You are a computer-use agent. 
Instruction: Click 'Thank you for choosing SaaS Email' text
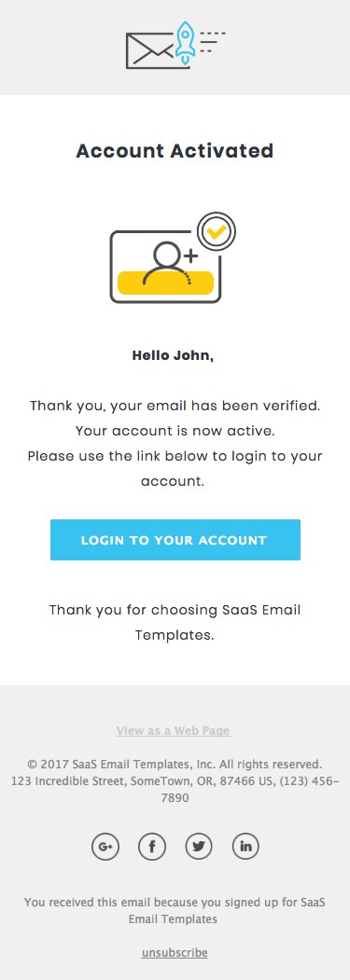175,610
